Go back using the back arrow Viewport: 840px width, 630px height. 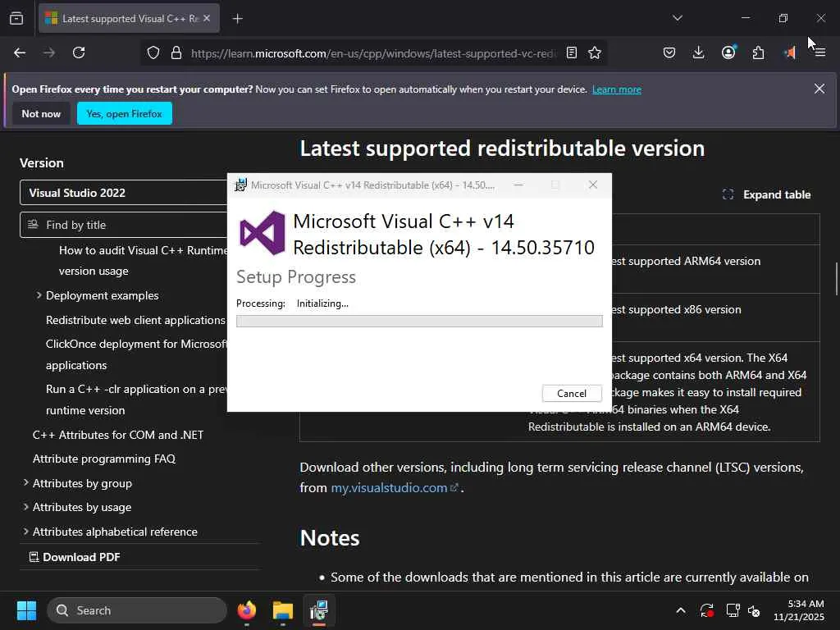pos(20,52)
